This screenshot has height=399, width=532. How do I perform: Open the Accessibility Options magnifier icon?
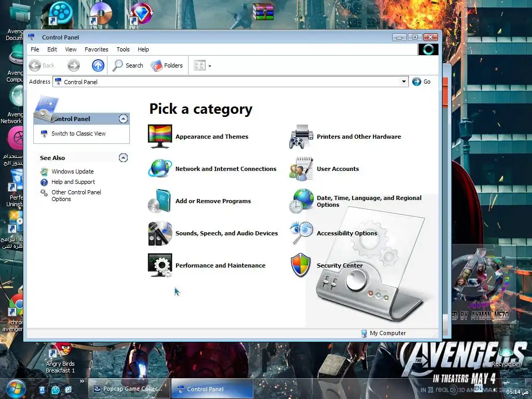coord(301,233)
